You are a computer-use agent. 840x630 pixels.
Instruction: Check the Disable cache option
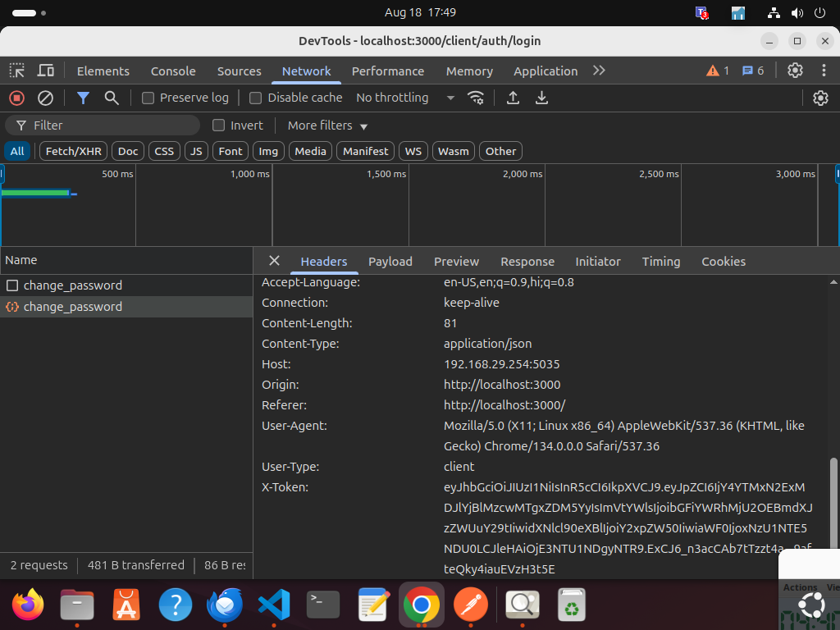tap(256, 98)
